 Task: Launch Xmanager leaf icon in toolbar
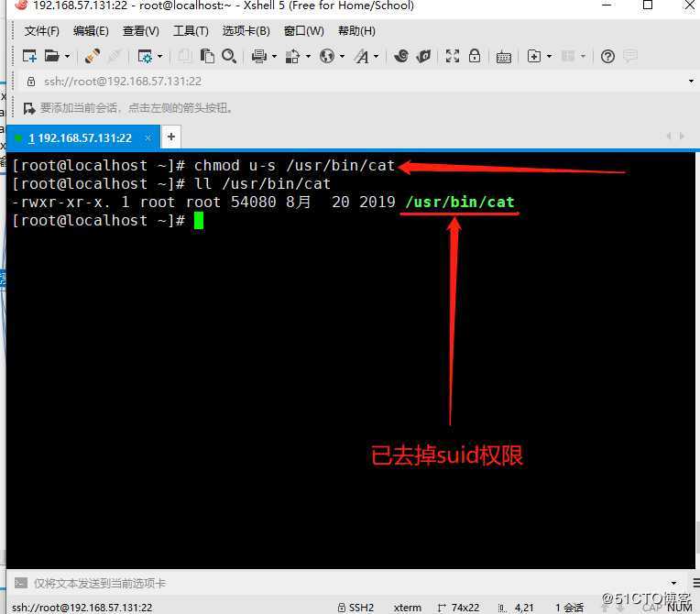(423, 56)
